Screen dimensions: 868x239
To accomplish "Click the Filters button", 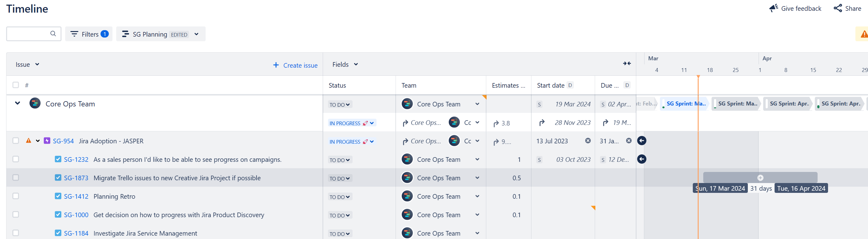I will coord(89,34).
